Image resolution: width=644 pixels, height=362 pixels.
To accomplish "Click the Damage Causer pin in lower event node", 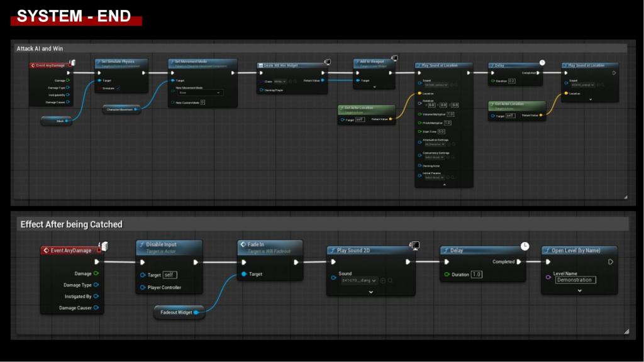I will click(96, 308).
